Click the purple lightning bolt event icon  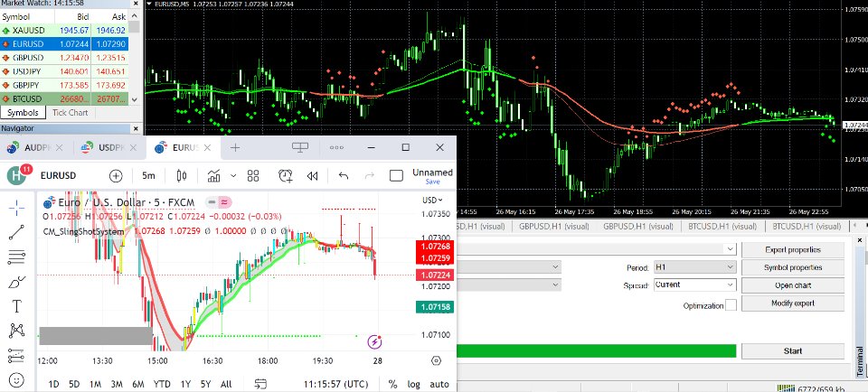coord(374,342)
